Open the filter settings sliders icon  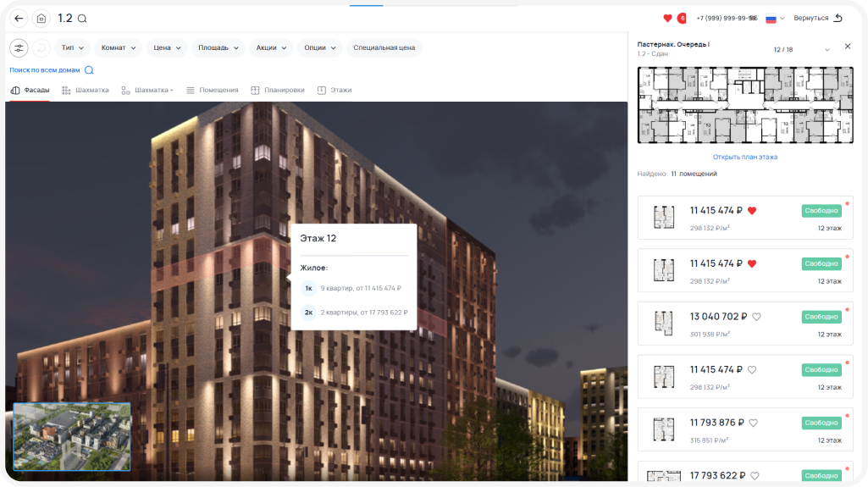19,48
